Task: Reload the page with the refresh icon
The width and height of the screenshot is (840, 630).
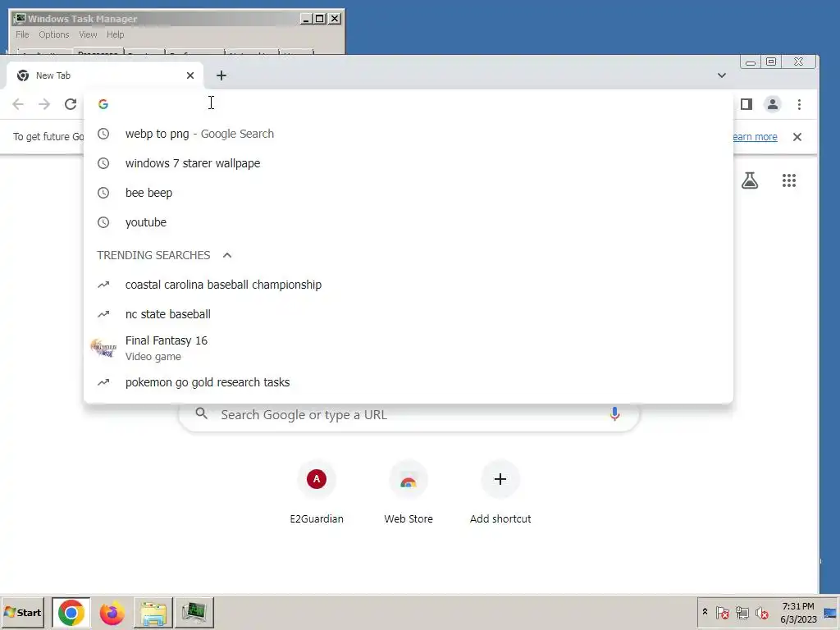Action: tap(71, 104)
